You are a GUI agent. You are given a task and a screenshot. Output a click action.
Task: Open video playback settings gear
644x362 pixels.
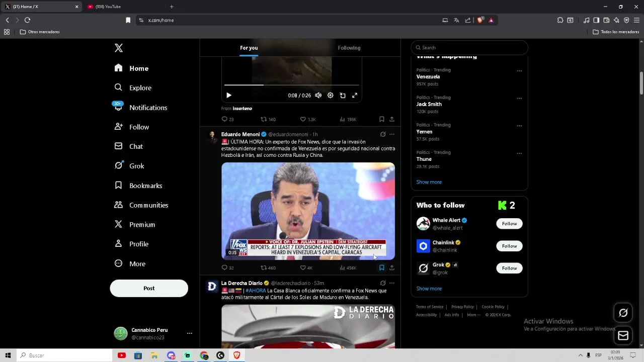tap(330, 95)
